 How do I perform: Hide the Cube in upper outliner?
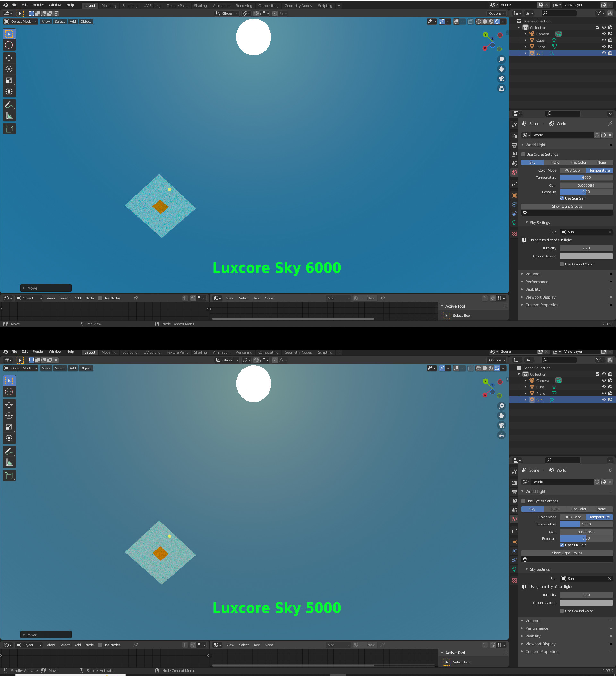point(603,40)
